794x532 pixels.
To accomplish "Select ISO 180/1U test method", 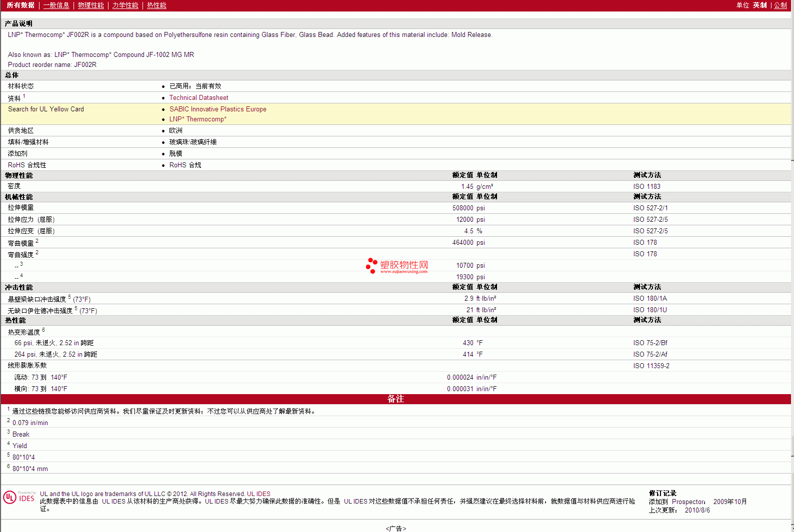I will point(650,310).
